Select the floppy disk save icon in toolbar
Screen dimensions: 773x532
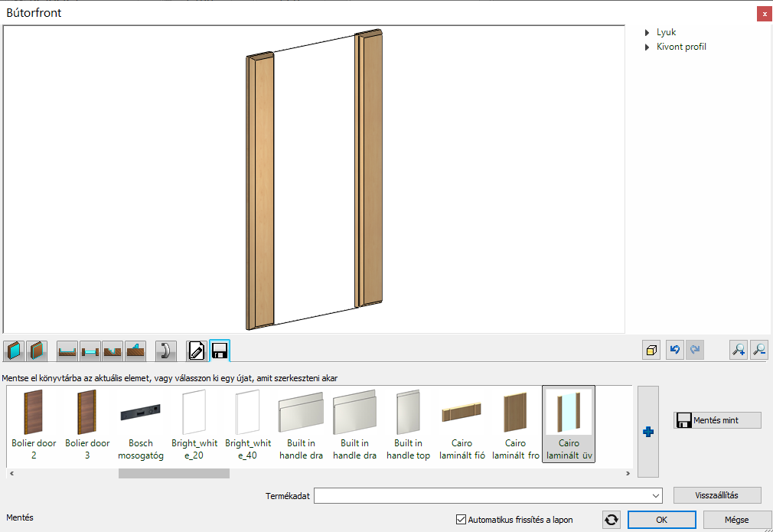[220, 351]
